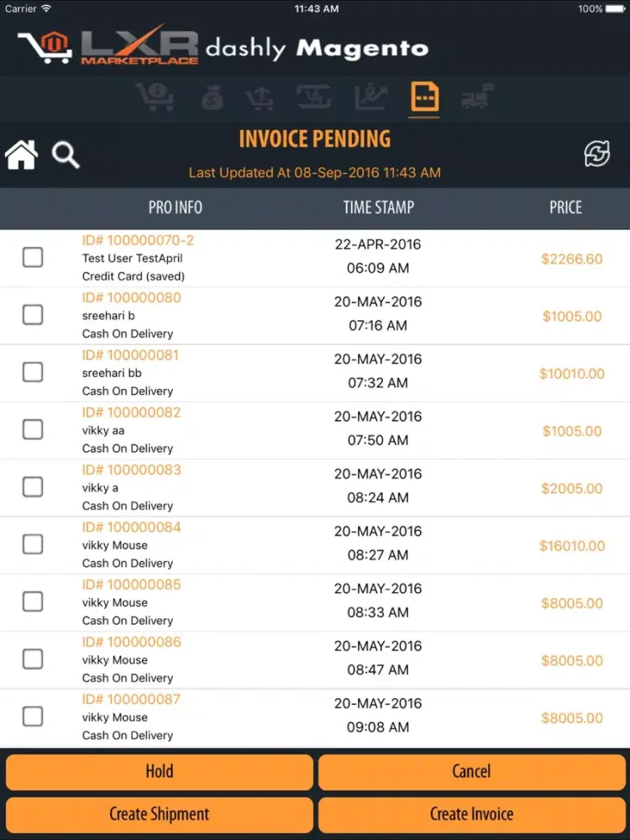
Task: Check the box for order 100000070-2
Action: [33, 258]
